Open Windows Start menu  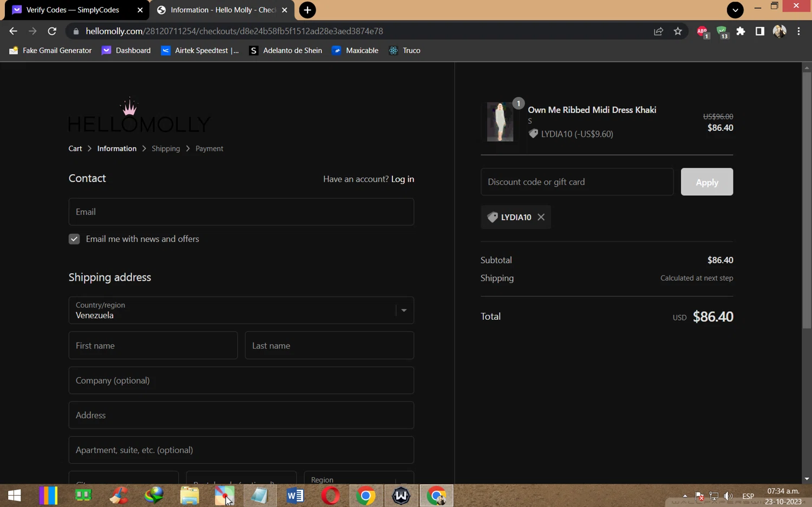[x=14, y=495]
